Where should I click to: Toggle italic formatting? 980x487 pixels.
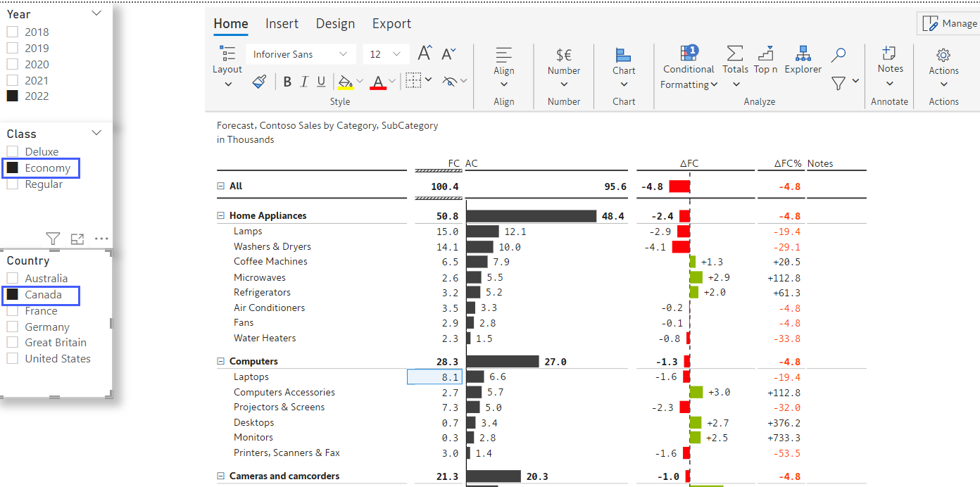coord(303,81)
